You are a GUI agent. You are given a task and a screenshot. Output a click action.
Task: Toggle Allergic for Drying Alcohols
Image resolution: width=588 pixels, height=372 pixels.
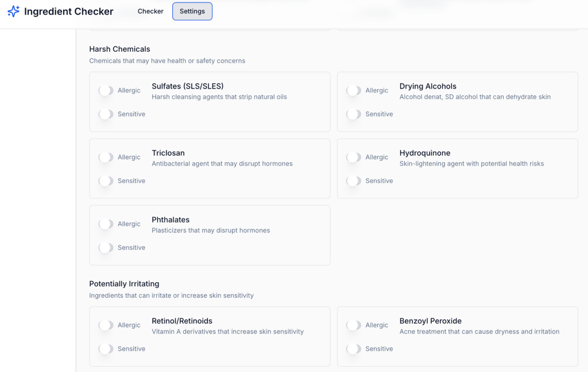pos(354,90)
